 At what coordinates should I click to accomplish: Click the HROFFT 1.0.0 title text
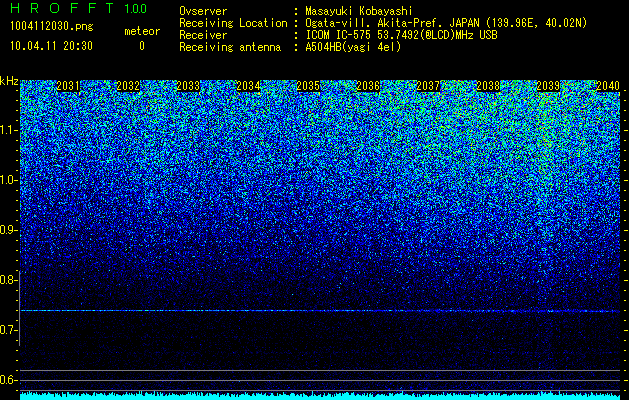click(79, 8)
